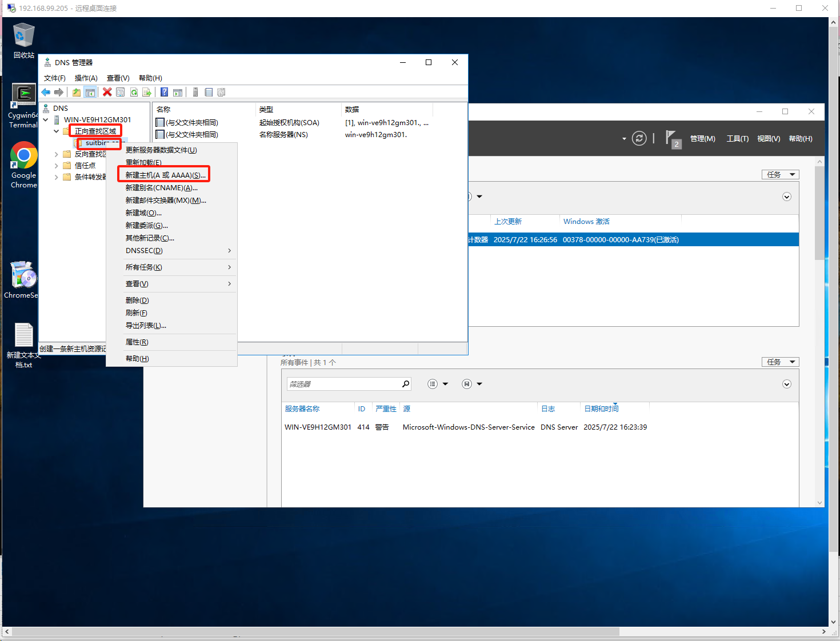Choose 导出列表(L)... from context menu
The width and height of the screenshot is (840, 641).
[171, 325]
